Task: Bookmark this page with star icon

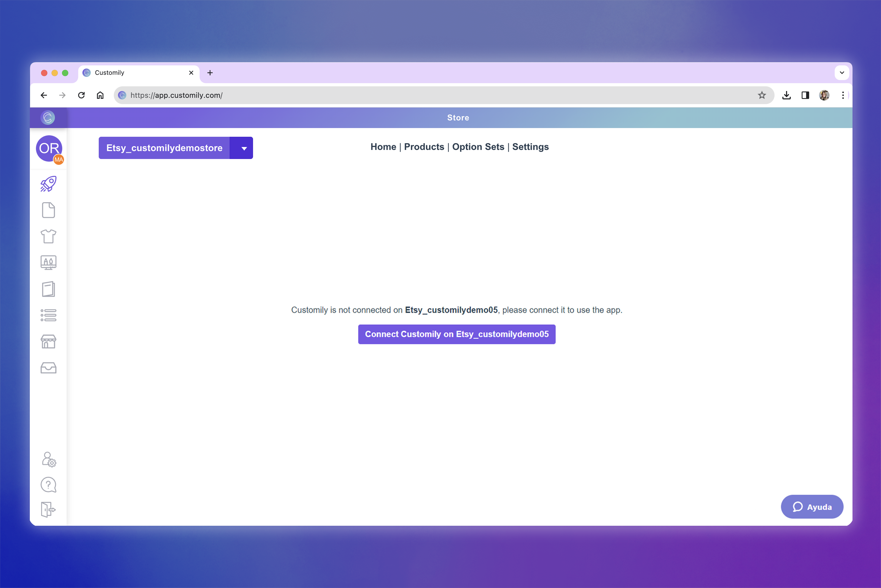Action: coord(761,95)
